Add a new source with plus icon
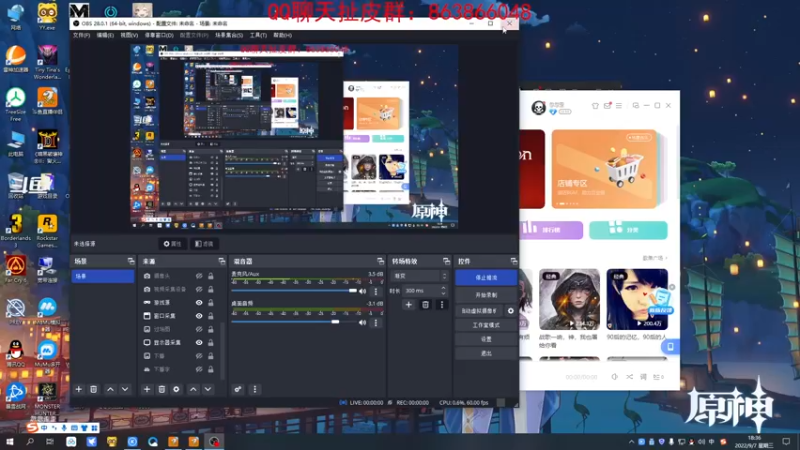 [147, 389]
